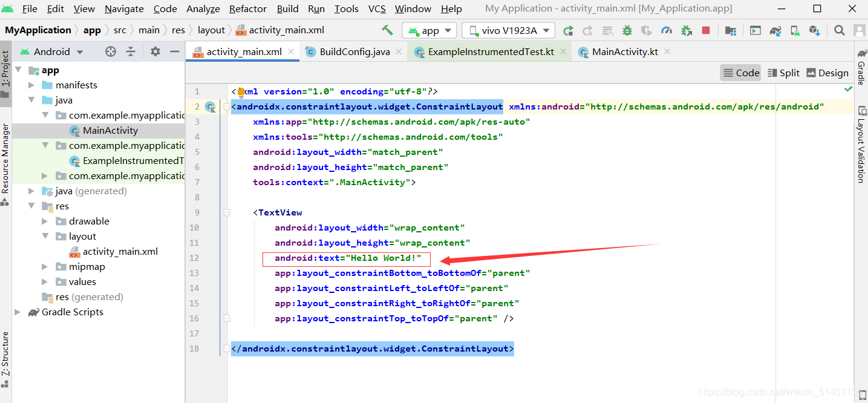
Task: Open Search Everywhere with the magnifier icon
Action: point(838,30)
